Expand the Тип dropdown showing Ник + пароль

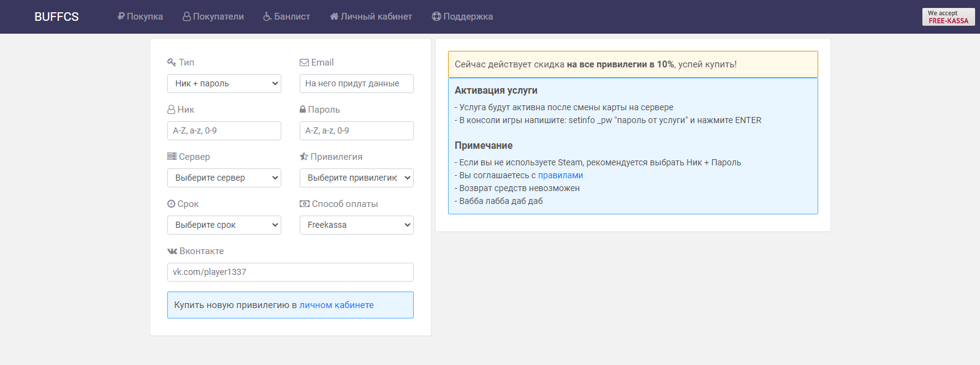pos(224,84)
